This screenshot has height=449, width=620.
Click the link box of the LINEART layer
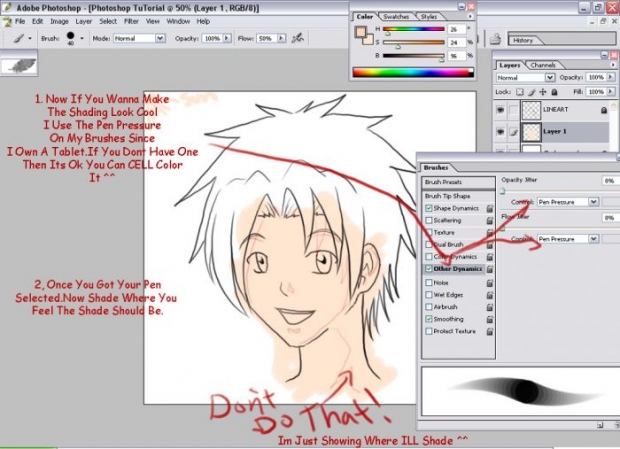coord(513,109)
